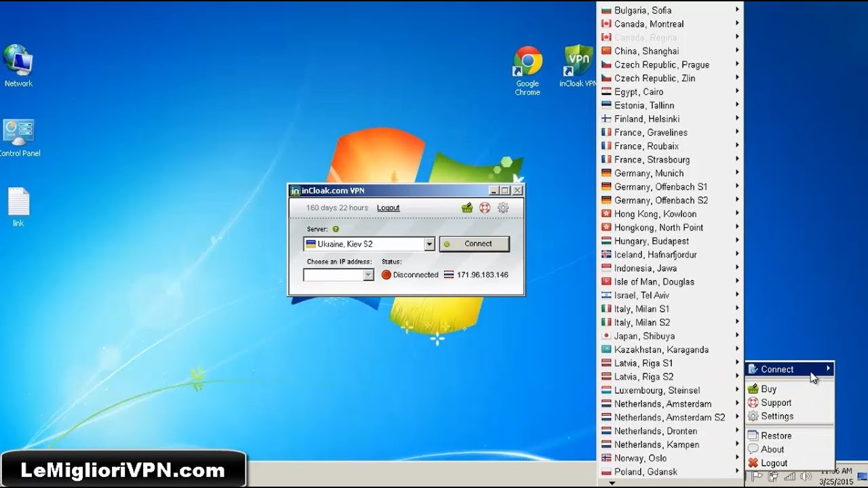
Task: Select Germany, Offenbach S2 server
Action: (670, 200)
